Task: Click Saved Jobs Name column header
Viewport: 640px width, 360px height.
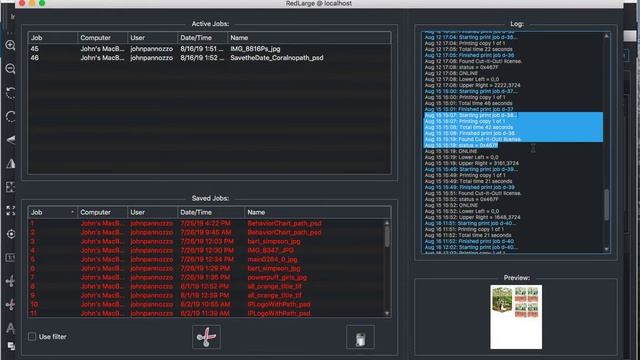Action: click(318, 212)
